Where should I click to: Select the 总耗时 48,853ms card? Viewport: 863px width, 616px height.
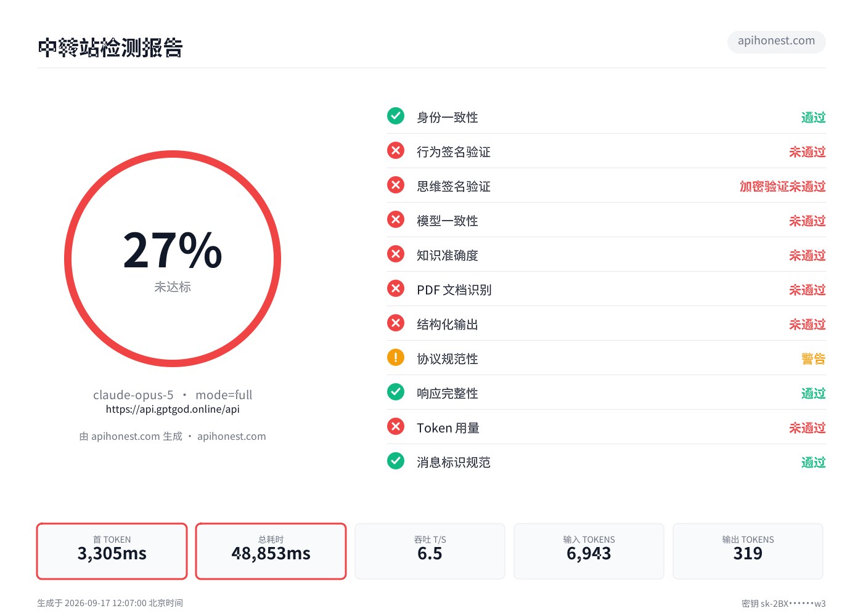271,551
